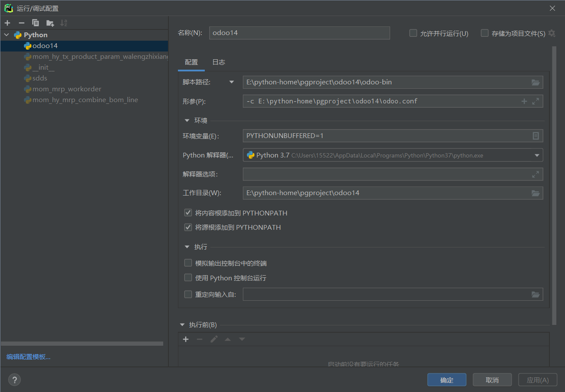This screenshot has height=392, width=565.
Task: Enable 重定向输入自 checkbox
Action: tap(188, 295)
